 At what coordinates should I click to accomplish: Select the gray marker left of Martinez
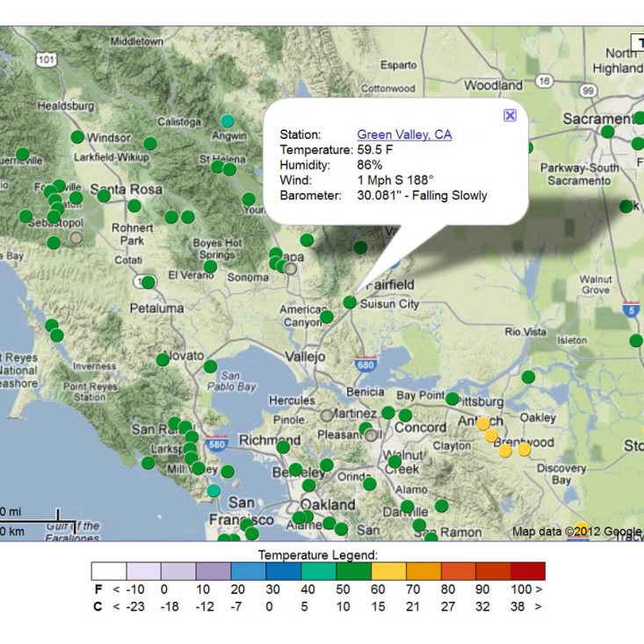[327, 416]
